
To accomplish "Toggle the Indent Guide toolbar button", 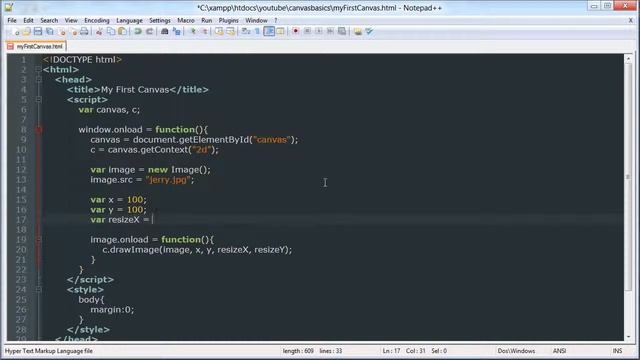I will [x=269, y=31].
